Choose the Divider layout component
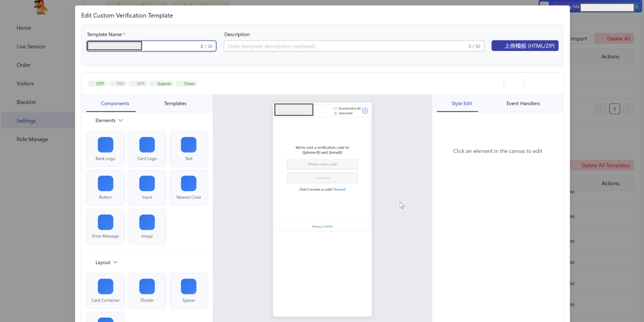This screenshot has height=322, width=644. click(x=147, y=291)
